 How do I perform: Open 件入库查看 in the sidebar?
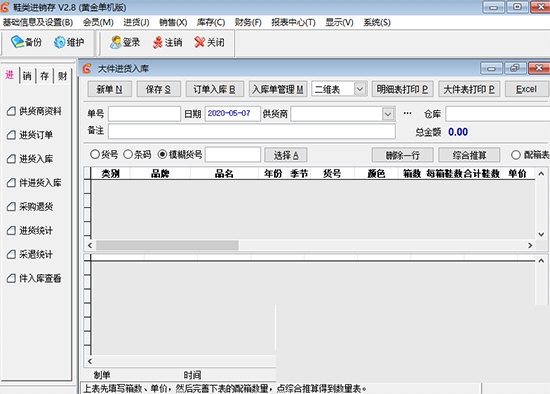click(34, 278)
